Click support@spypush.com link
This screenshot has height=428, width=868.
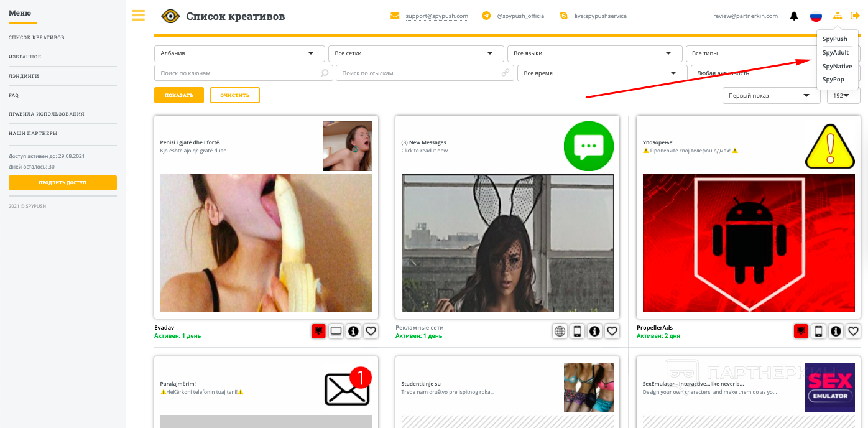pyautogui.click(x=436, y=16)
